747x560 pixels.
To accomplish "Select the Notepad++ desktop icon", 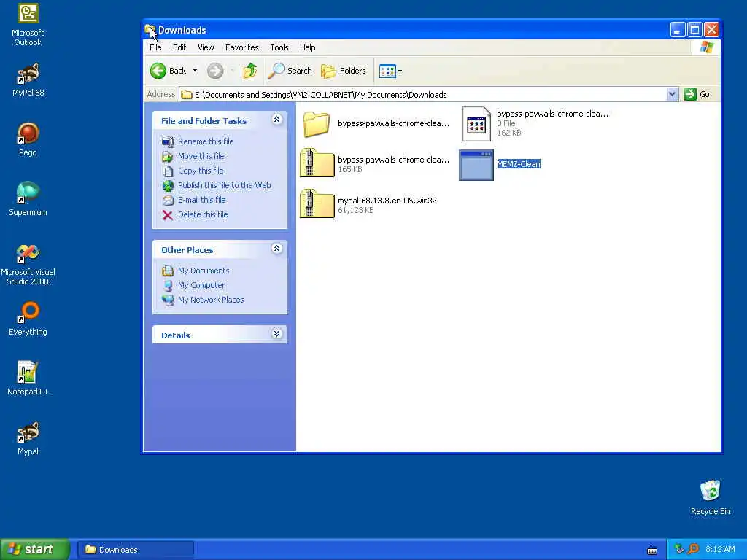I will pos(28,378).
